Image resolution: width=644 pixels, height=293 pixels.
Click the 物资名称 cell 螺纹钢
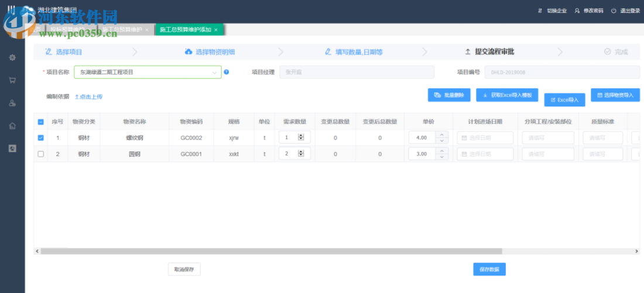pos(135,138)
